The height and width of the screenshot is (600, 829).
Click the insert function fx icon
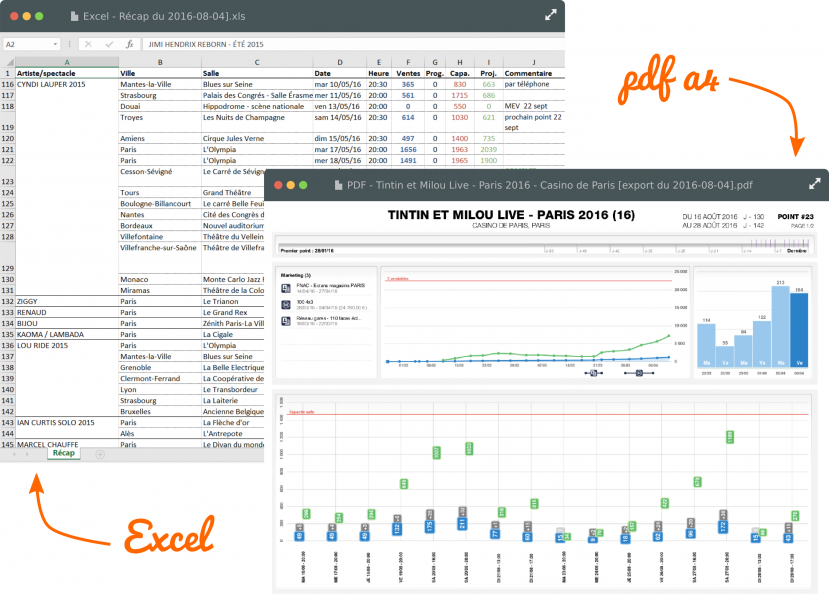[129, 45]
